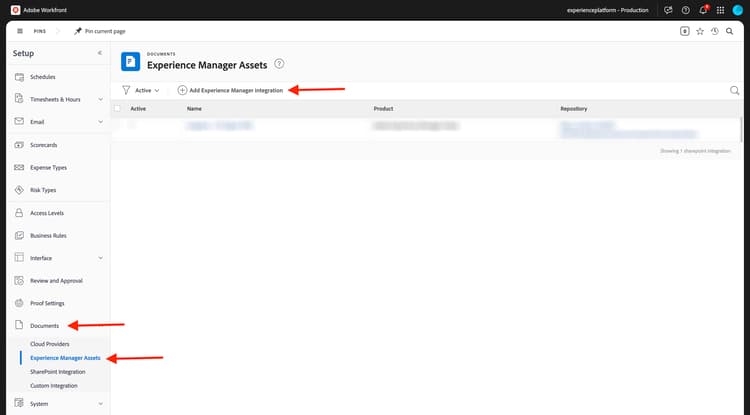Viewport: 750px width, 415px height.
Task: Open the announcements chat icon in top bar
Action: click(x=668, y=10)
